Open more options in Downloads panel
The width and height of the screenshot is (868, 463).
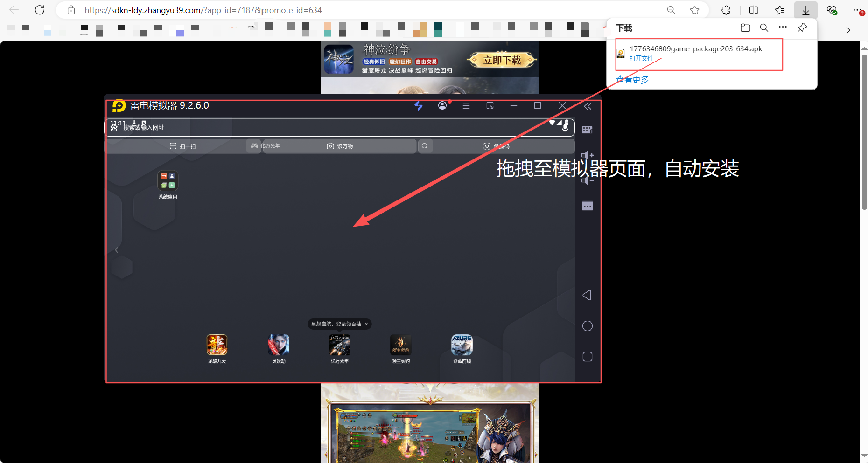(x=783, y=28)
